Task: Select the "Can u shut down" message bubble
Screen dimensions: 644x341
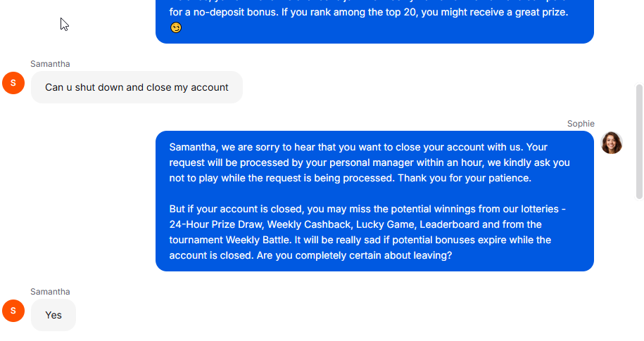Action: [x=137, y=87]
